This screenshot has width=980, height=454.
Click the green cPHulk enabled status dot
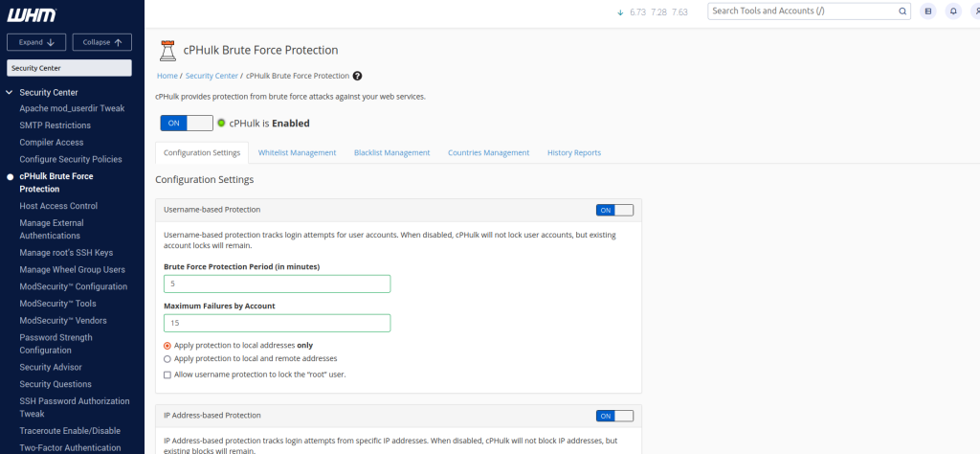tap(221, 123)
